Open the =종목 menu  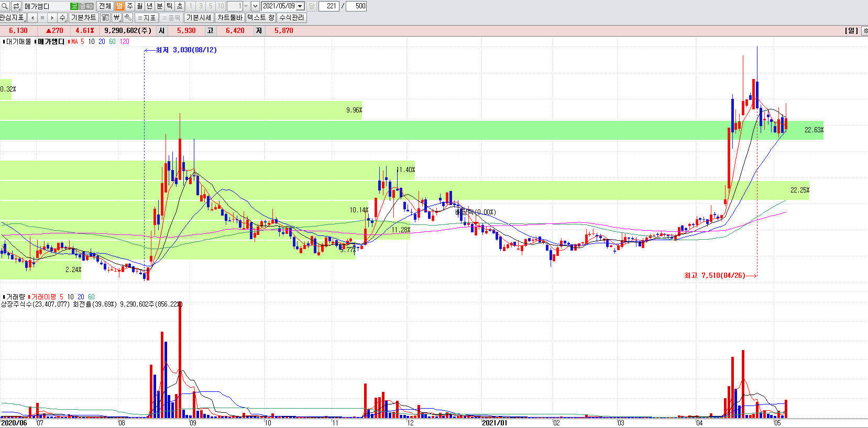coord(171,18)
